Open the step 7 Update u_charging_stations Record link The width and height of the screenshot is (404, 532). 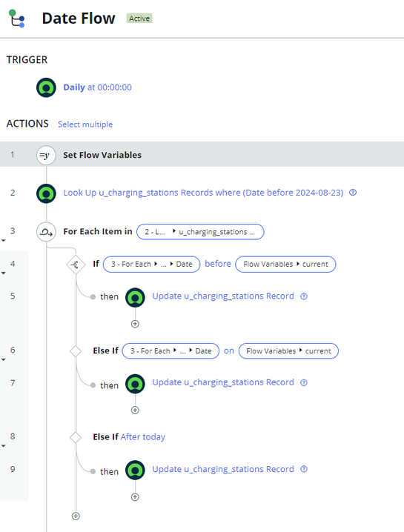pos(223,382)
